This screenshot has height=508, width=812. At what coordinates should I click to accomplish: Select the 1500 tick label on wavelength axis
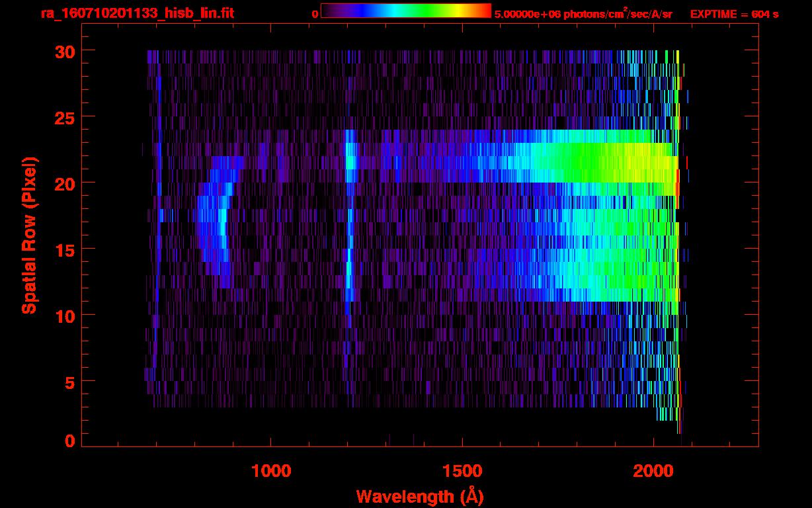pos(462,470)
